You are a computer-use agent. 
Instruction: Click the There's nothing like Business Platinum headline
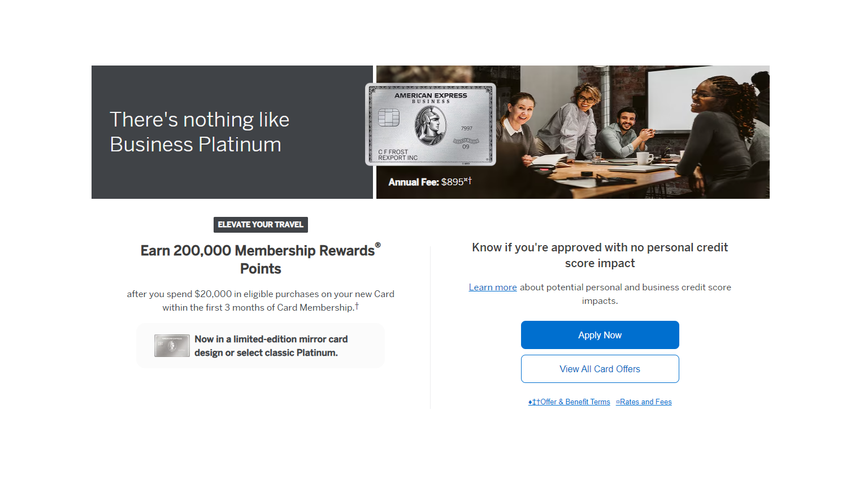point(199,132)
